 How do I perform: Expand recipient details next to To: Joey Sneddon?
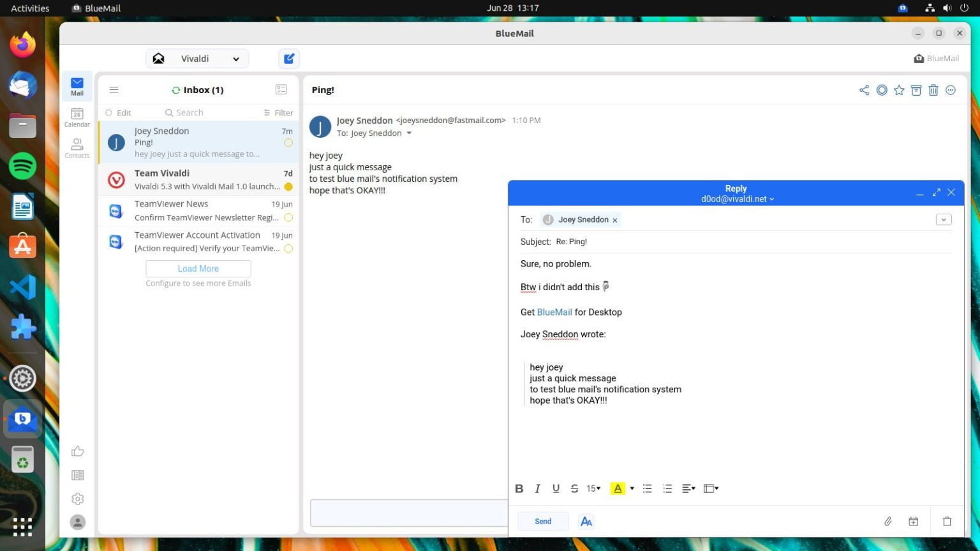click(409, 133)
